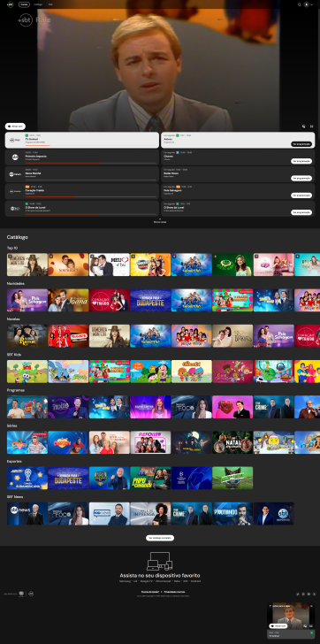Screen dimensions: 320x644
Task: Click 'Ver programação' for upcoming O Show da Luna
Action: pyautogui.click(x=301, y=212)
